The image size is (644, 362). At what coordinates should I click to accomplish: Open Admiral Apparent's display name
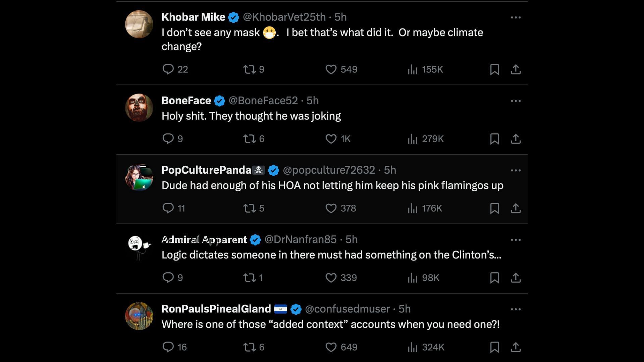[x=204, y=240]
